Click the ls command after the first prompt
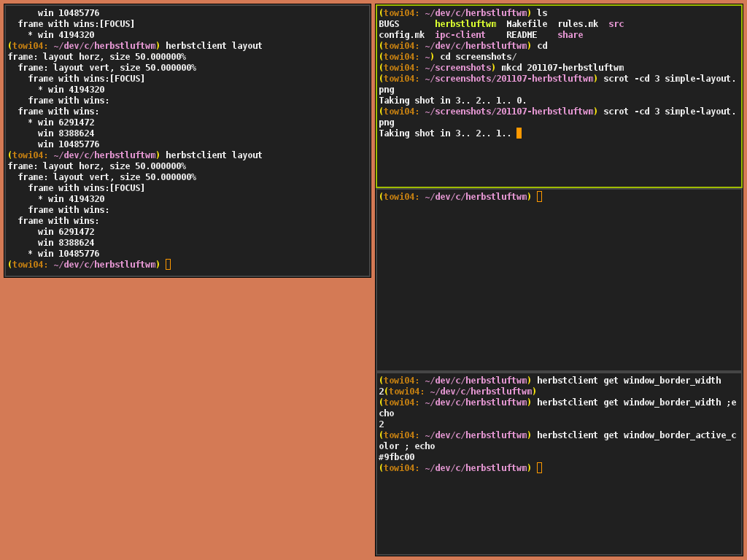This screenshot has width=747, height=560. [x=542, y=13]
